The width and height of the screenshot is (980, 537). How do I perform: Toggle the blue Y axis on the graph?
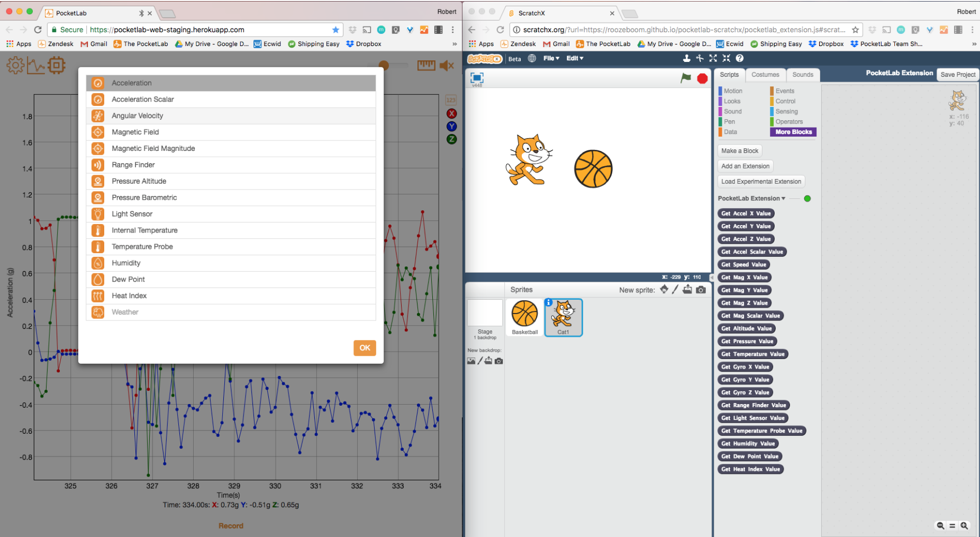(x=451, y=126)
